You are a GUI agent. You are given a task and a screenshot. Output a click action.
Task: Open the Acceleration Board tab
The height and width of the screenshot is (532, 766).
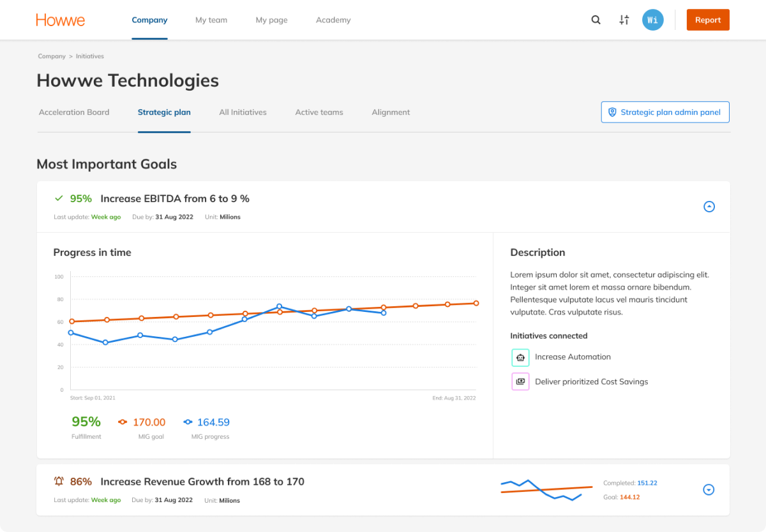74,112
